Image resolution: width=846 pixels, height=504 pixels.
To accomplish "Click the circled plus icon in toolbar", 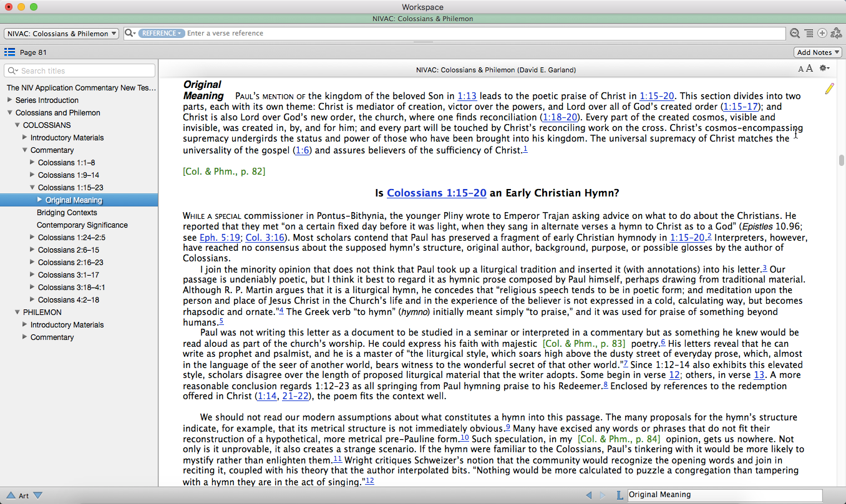I will click(x=822, y=34).
